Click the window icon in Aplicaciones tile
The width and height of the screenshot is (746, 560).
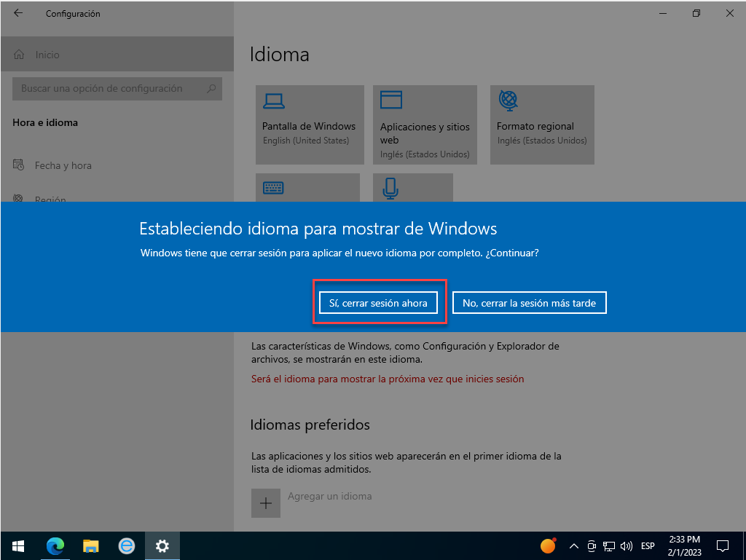point(391,100)
